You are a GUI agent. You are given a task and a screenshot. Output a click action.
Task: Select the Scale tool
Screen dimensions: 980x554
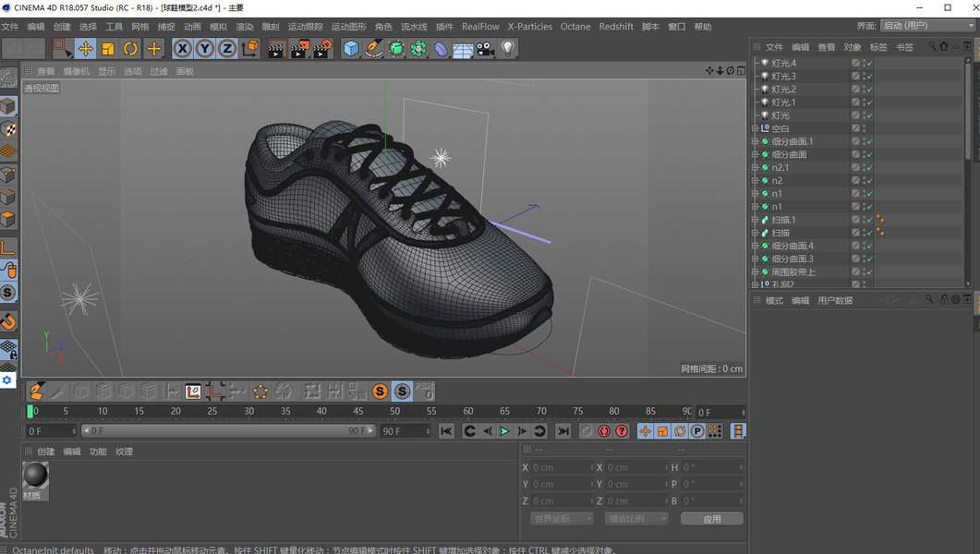pyautogui.click(x=108, y=49)
